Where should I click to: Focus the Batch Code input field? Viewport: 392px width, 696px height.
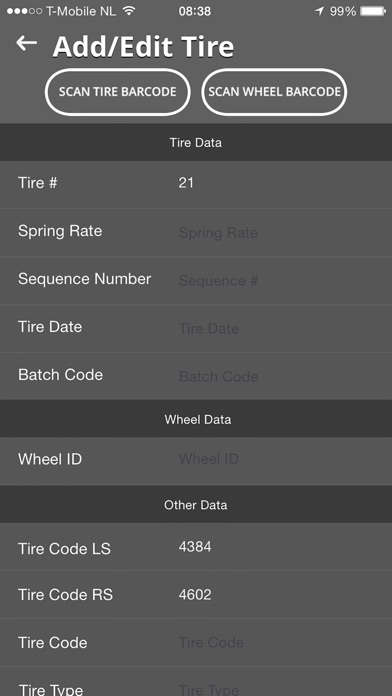click(x=280, y=376)
